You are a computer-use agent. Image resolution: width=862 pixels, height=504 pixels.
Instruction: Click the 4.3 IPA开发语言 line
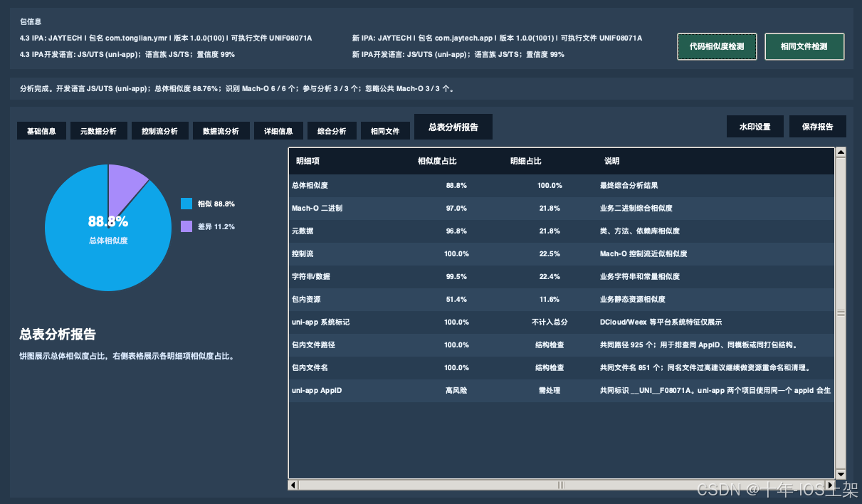[127, 54]
